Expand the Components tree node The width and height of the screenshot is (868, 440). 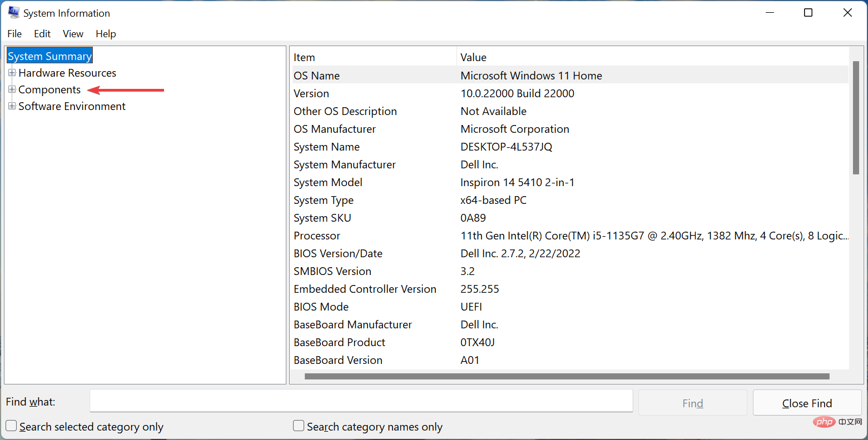(x=12, y=89)
